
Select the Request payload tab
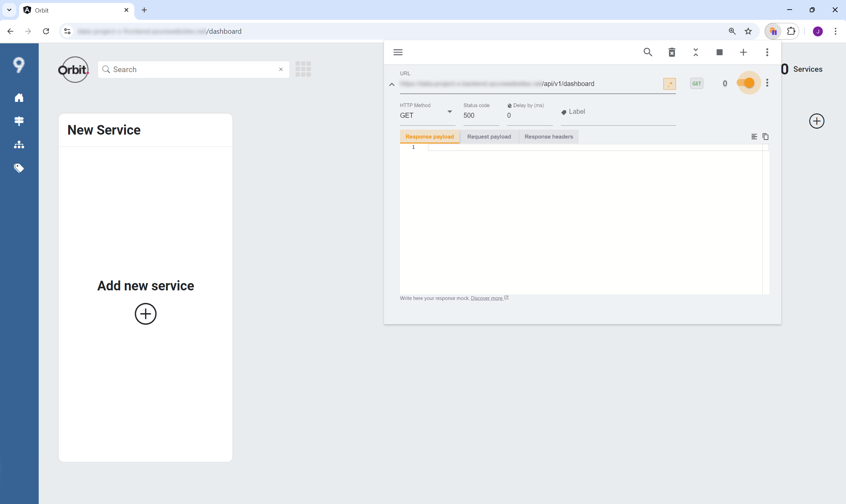tap(489, 136)
